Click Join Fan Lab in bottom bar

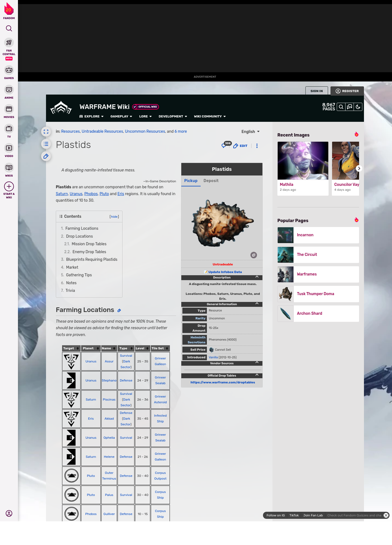(313, 515)
